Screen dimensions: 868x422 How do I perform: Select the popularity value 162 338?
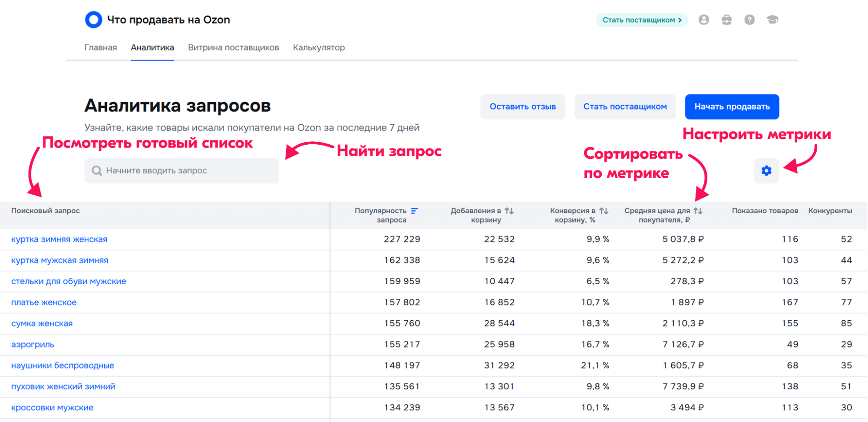click(402, 260)
